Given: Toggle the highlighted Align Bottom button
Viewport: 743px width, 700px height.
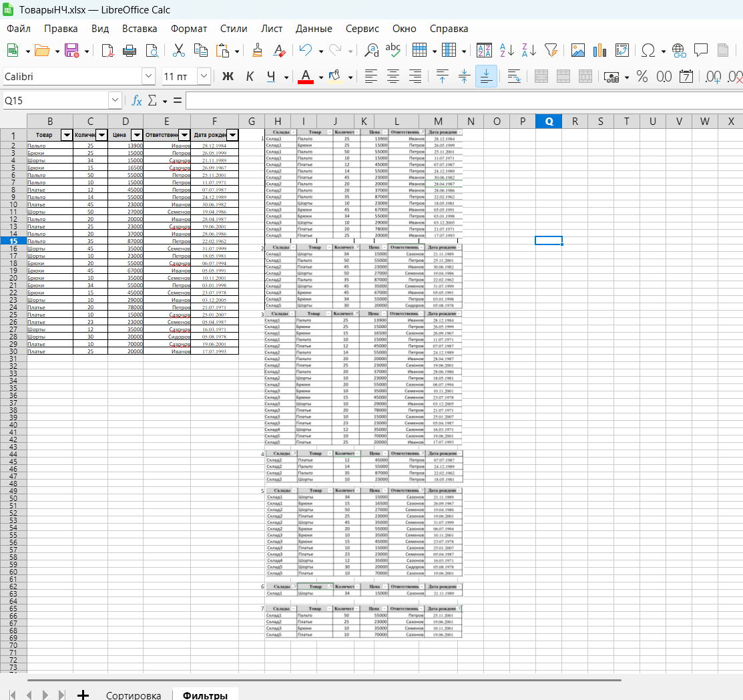Looking at the screenshot, I should coord(486,76).
